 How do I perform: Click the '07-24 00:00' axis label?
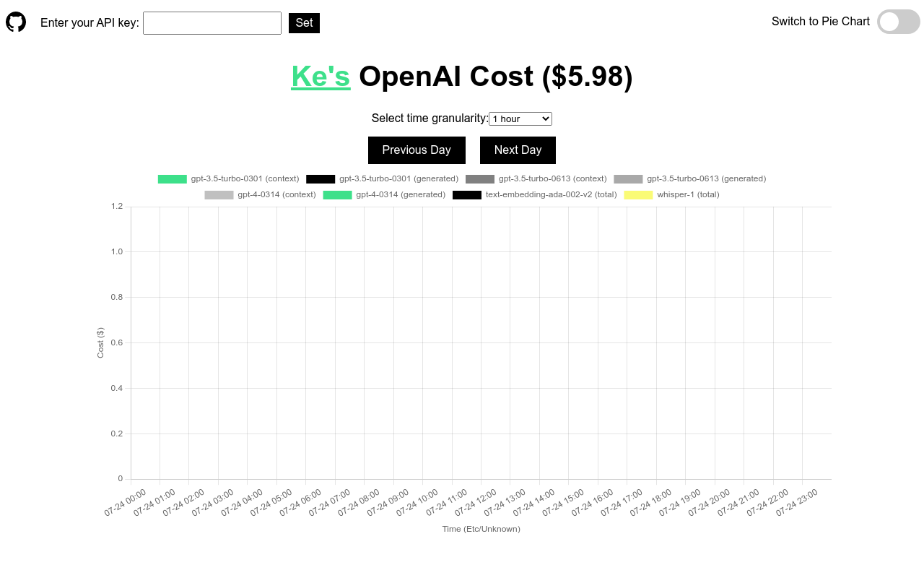126,501
